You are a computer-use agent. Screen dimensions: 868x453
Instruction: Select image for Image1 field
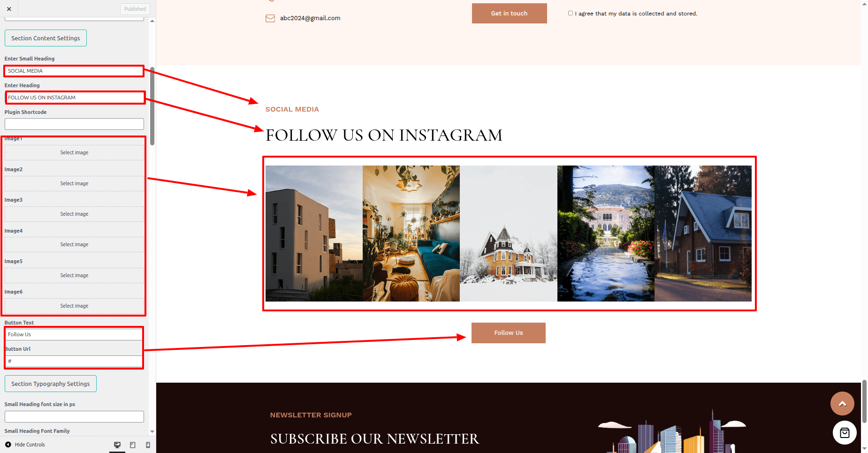point(74,152)
